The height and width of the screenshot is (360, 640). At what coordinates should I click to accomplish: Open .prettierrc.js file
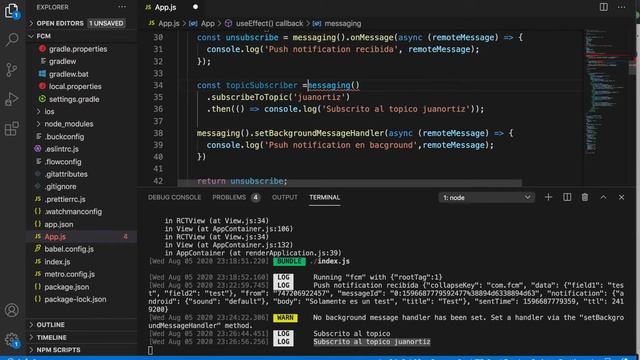point(65,199)
